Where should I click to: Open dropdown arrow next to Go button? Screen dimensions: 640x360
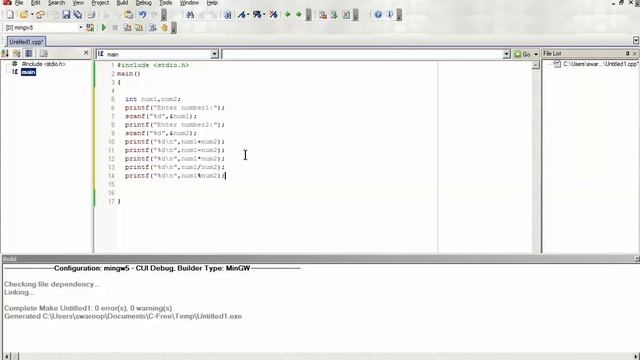click(x=536, y=54)
